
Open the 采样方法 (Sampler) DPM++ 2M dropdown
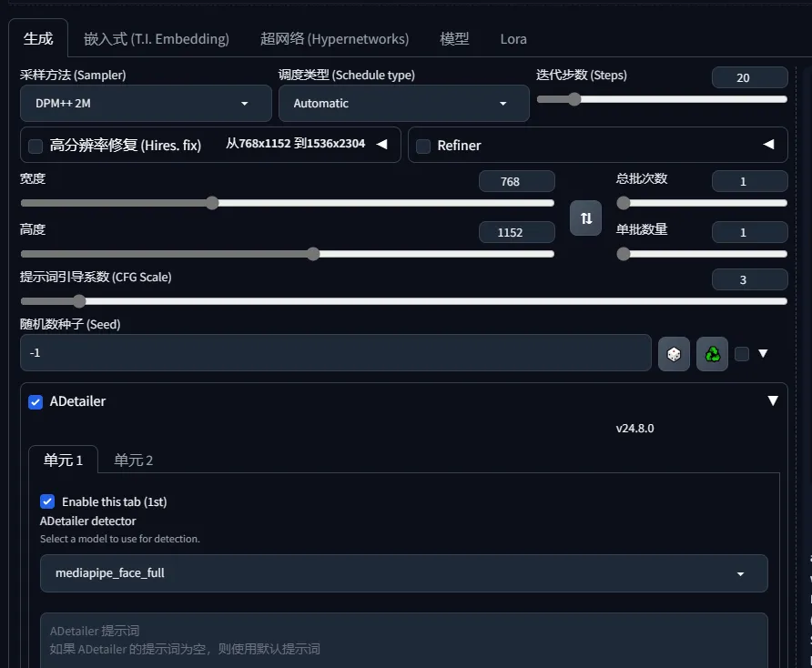[146, 104]
